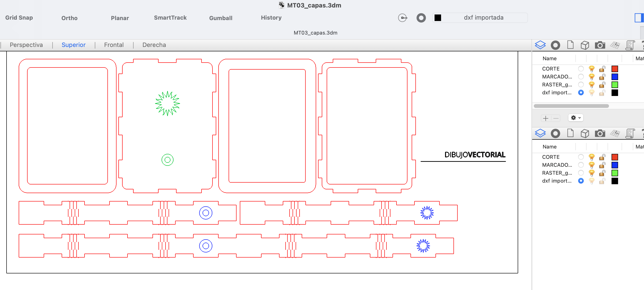This screenshot has width=644, height=290.
Task: Toggle lock icon for RASTER layer in top panel
Action: click(602, 85)
